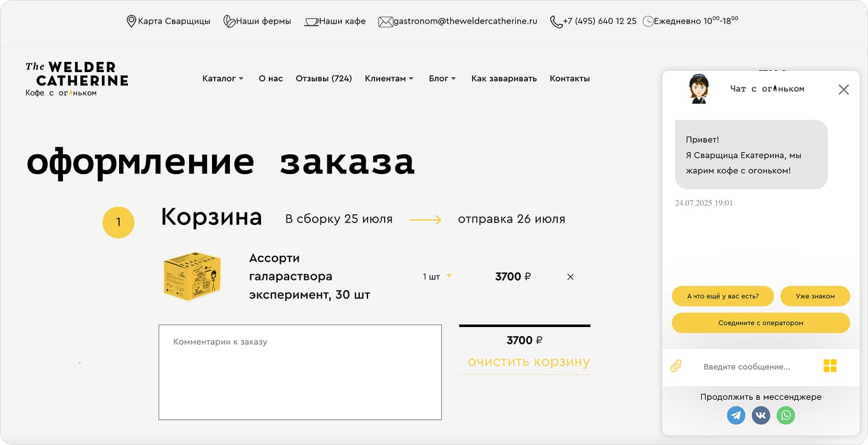This screenshot has height=445, width=868.
Task: Click the paperclip attachment icon in the chat
Action: (x=676, y=366)
